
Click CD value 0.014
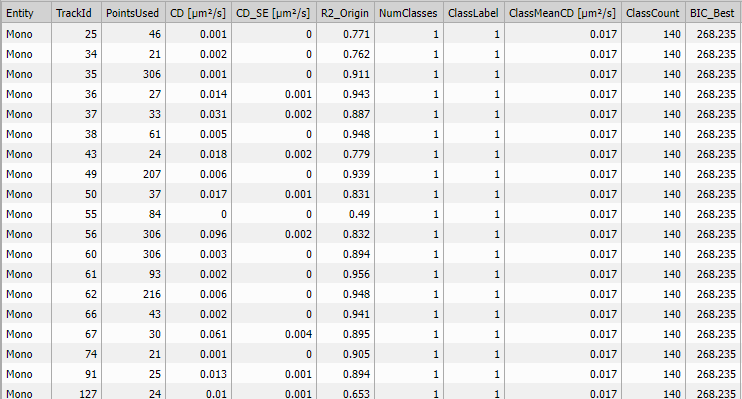(213, 94)
